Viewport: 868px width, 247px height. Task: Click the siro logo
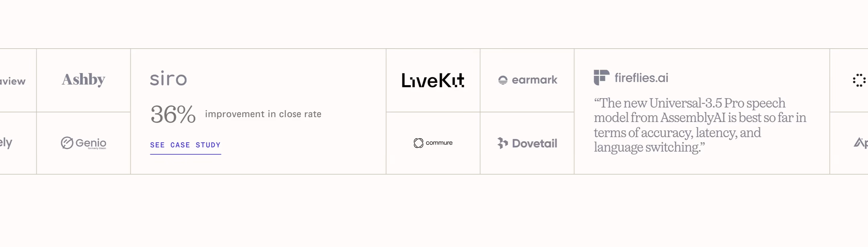168,78
